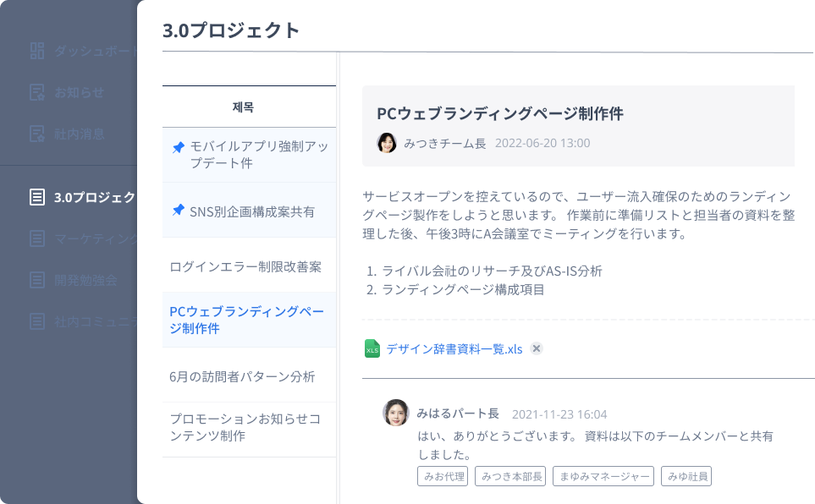Click the お知らせ notice icon in sidebar
The width and height of the screenshot is (815, 504).
click(37, 92)
